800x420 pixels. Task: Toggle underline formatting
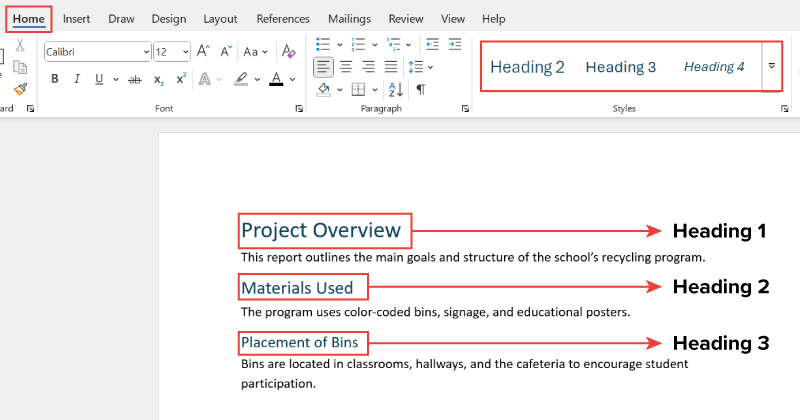coord(99,79)
